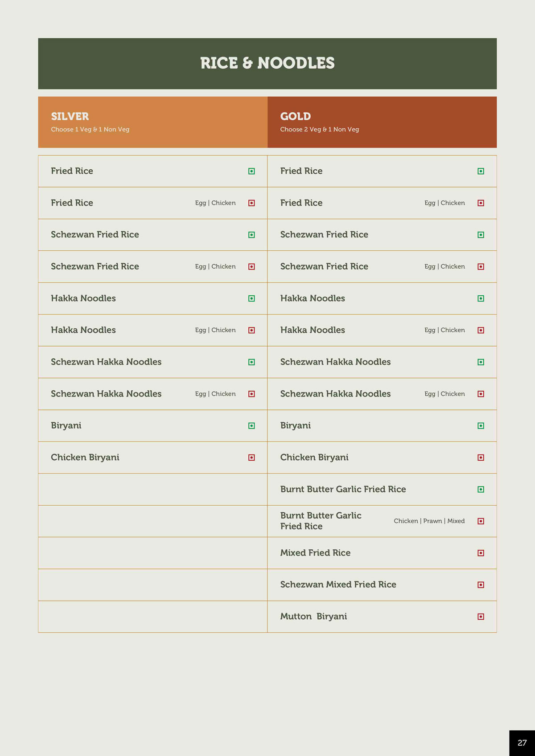The image size is (535, 756).
Task: Click the page number 27 box
Action: [522, 743]
